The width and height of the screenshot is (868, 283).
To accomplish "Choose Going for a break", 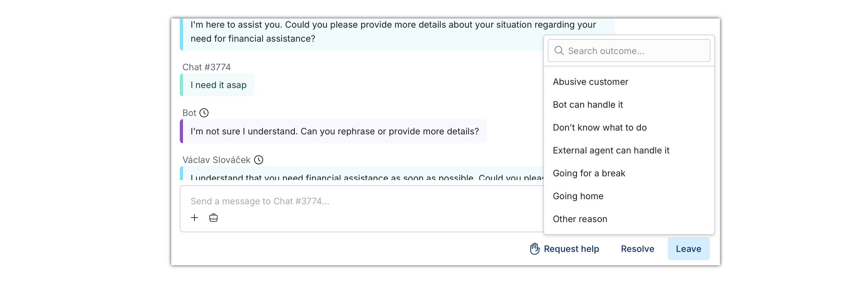I will click(629, 173).
